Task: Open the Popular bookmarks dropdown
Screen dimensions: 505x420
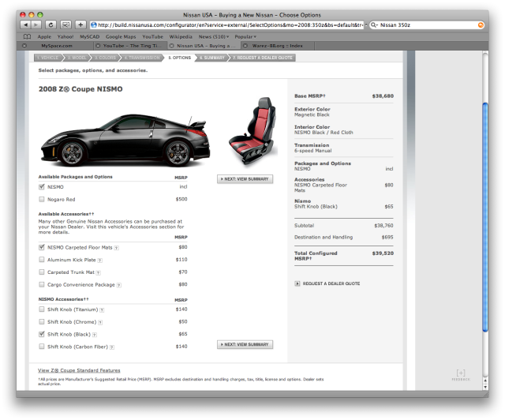Action: [x=245, y=37]
